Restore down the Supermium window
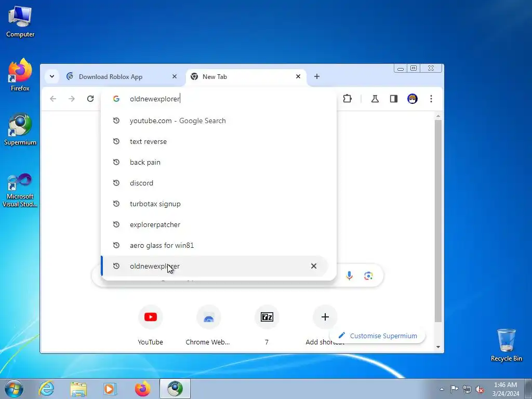This screenshot has width=532, height=399. [x=413, y=68]
